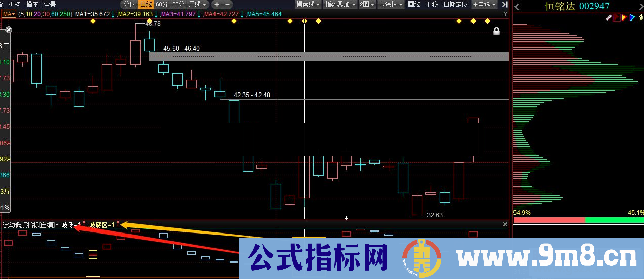The width and height of the screenshot is (644, 279).
Task: Click the 波底区=1 indicator value
Action: pos(102,224)
